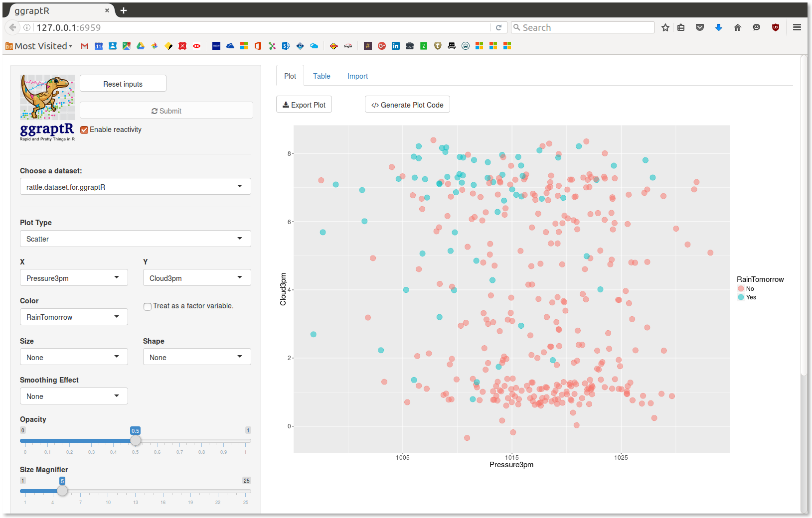Image resolution: width=812 pixels, height=518 pixels.
Task: Open the Color variable dropdown
Action: click(x=74, y=317)
